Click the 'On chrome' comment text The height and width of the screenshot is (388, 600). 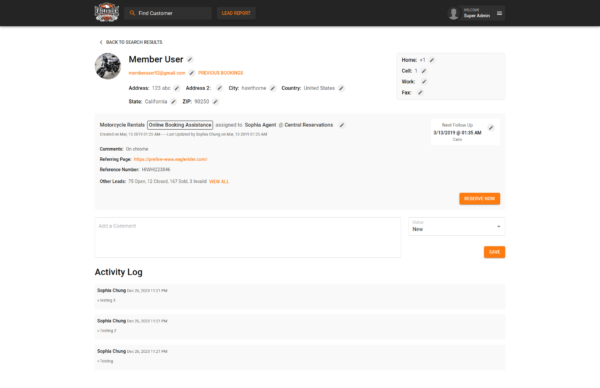point(137,149)
